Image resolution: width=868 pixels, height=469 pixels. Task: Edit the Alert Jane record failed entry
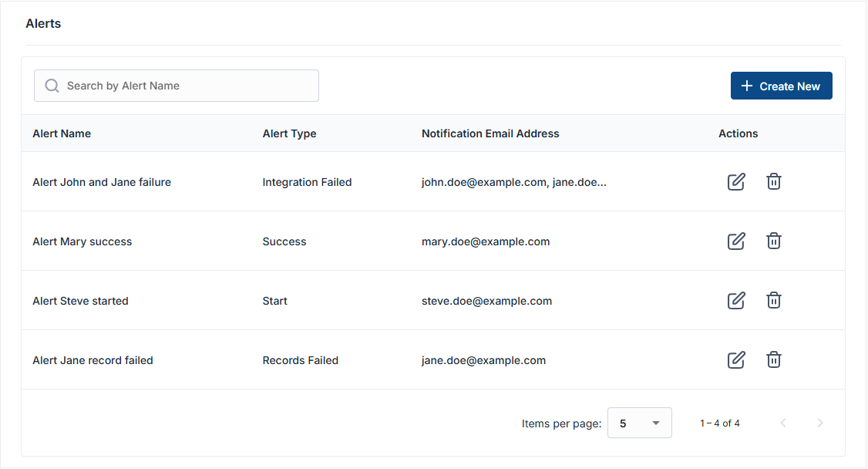(x=736, y=360)
